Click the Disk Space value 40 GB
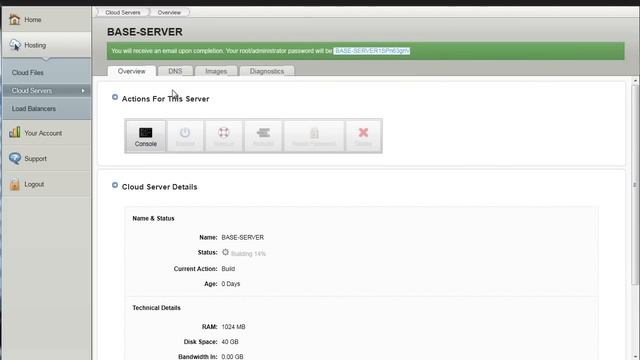 [230, 342]
